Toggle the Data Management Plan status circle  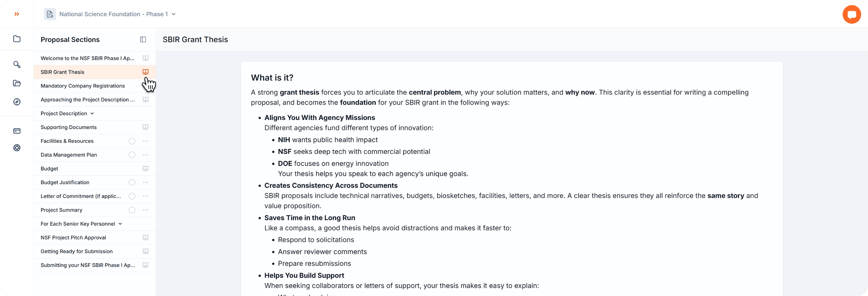pos(132,155)
